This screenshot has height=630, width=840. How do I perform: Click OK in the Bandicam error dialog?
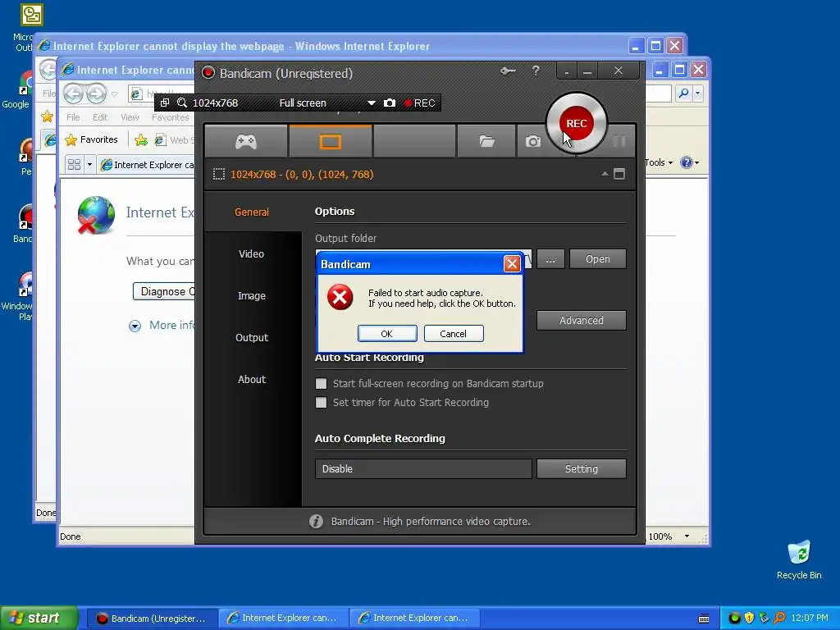click(387, 334)
